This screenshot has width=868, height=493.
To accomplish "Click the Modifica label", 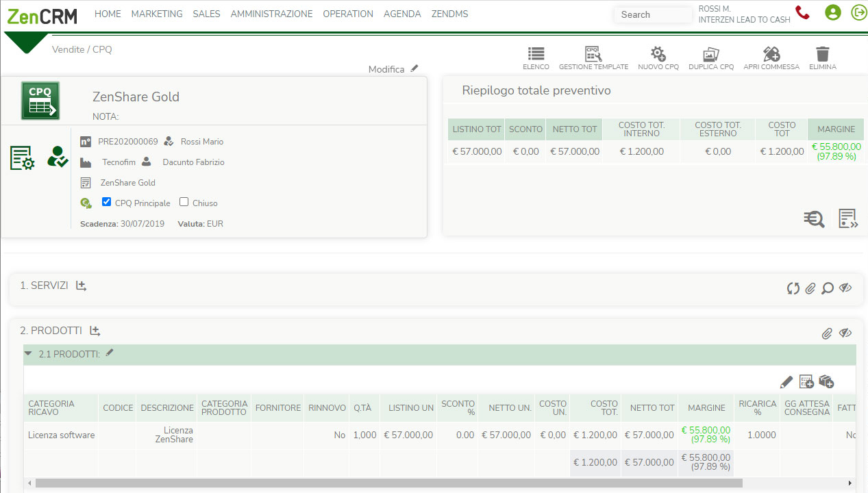I will coord(386,69).
